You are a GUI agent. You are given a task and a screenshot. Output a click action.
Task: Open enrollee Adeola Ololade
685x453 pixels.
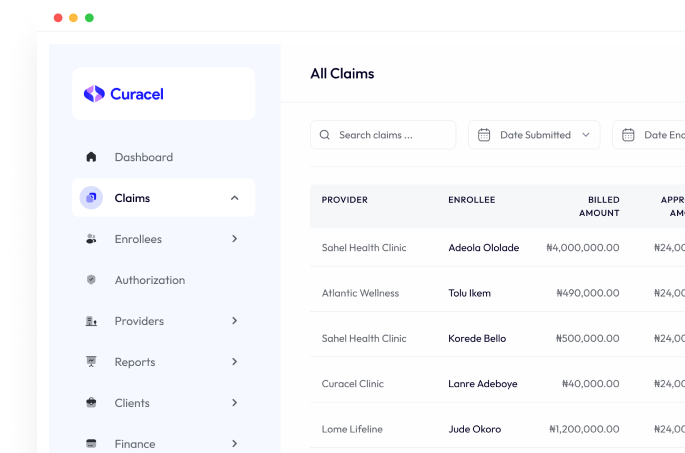point(483,248)
